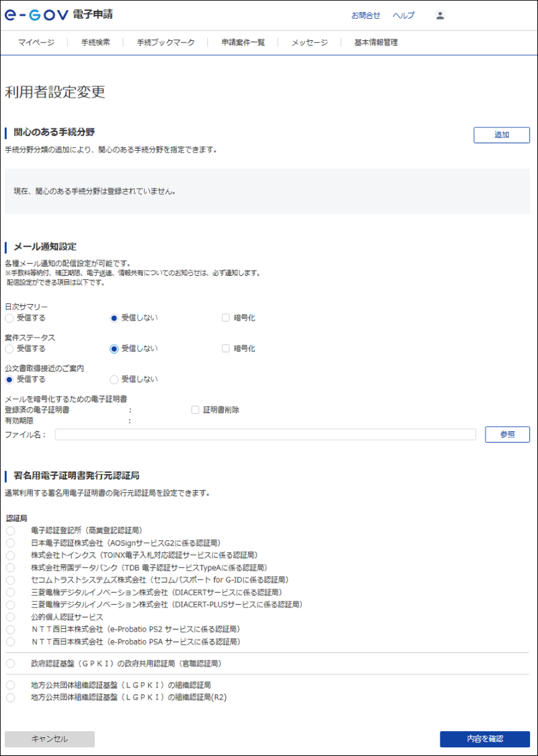Click the 登録済の電子証明書 label
538x756 pixels.
click(x=36, y=410)
